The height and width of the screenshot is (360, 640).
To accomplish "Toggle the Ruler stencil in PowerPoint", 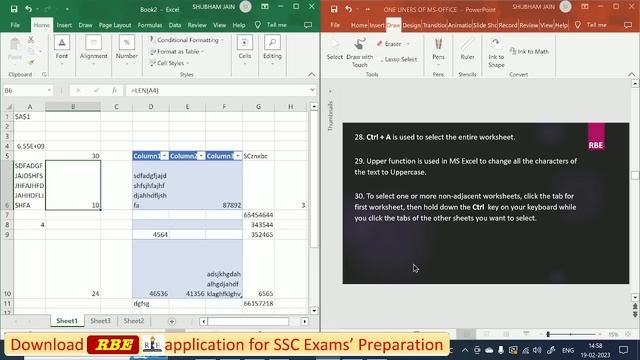I will tap(467, 50).
